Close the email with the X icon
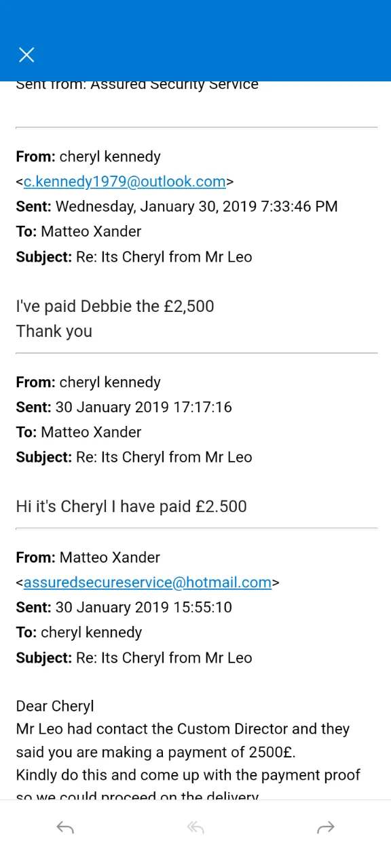The height and width of the screenshot is (868, 391). 26,55
